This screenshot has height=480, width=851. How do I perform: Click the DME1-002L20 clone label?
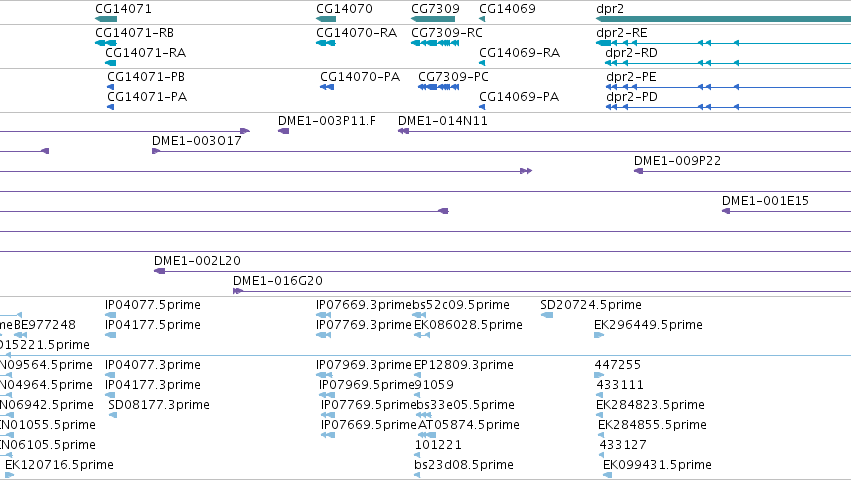click(197, 261)
